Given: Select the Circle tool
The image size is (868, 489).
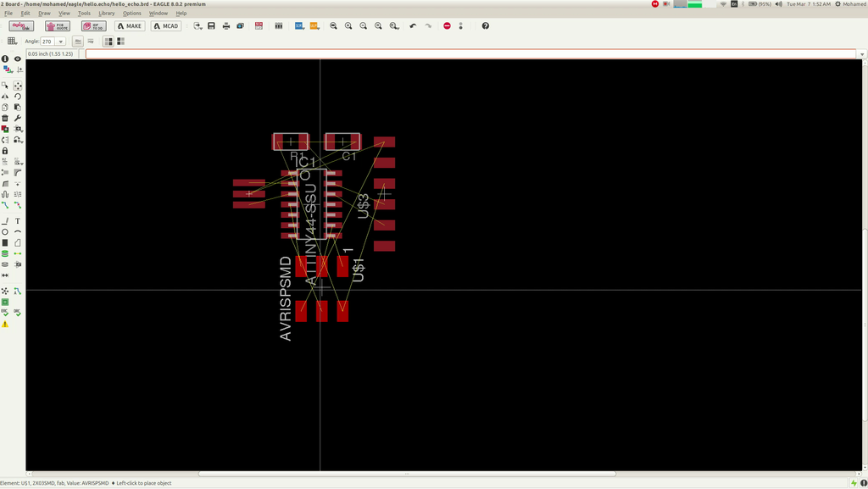Looking at the screenshot, I should tap(5, 231).
